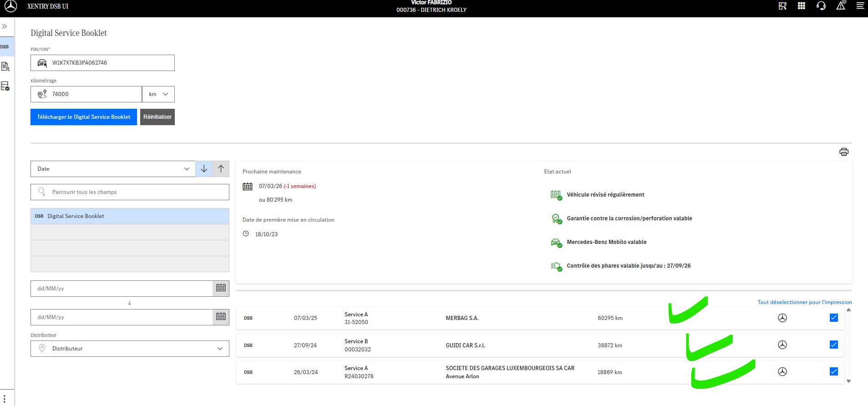Open the apps grid menu icon

802,6
